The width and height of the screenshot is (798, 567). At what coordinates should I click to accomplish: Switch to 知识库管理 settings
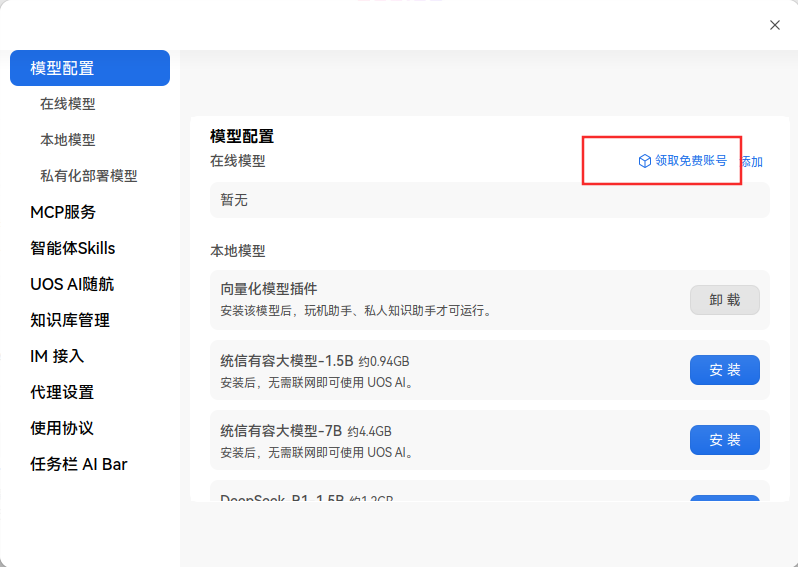pos(70,320)
